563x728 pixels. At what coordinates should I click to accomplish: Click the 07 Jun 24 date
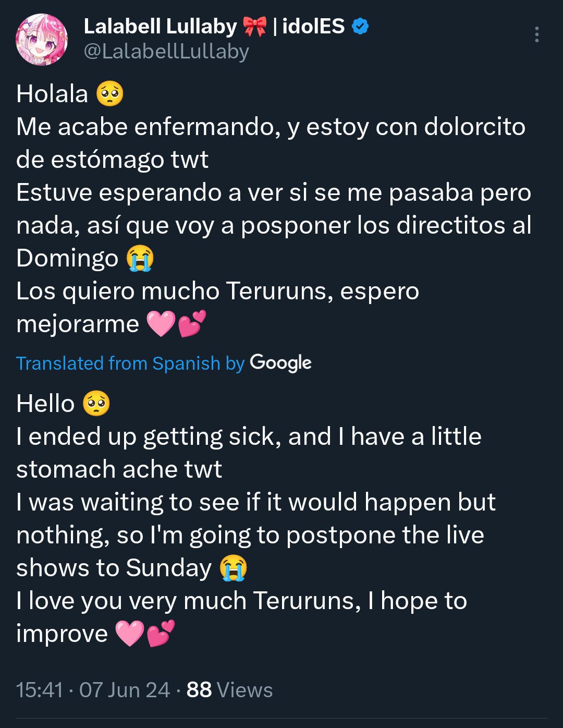tap(125, 690)
